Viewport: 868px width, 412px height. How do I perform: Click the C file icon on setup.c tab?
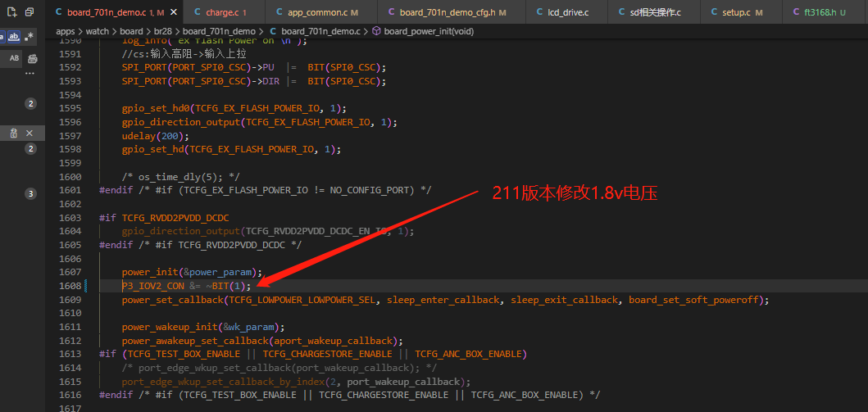point(714,12)
